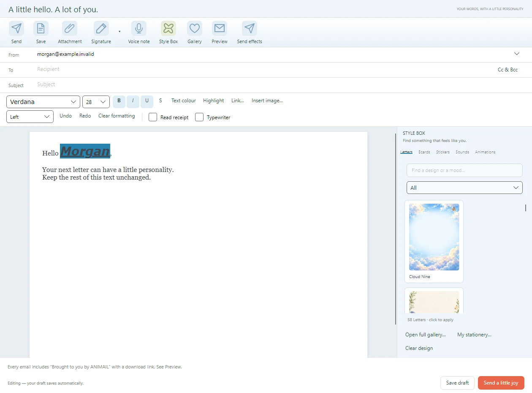
Task: Toggle Underline formatting
Action: pos(147,101)
